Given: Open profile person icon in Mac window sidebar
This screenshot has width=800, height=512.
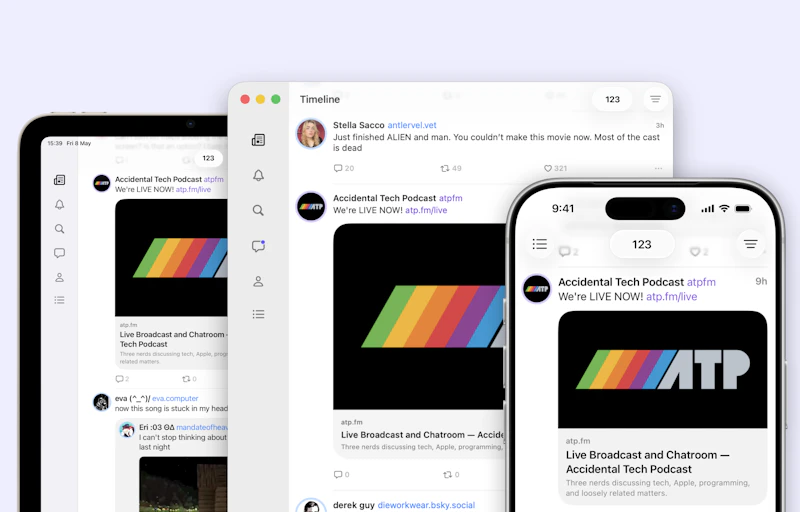Looking at the screenshot, I should pos(258,281).
